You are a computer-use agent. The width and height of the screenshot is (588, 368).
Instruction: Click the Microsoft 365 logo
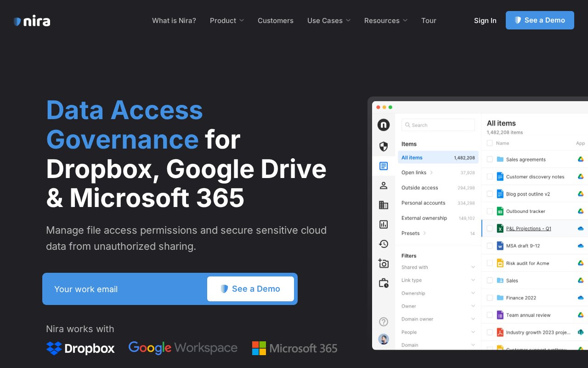294,348
